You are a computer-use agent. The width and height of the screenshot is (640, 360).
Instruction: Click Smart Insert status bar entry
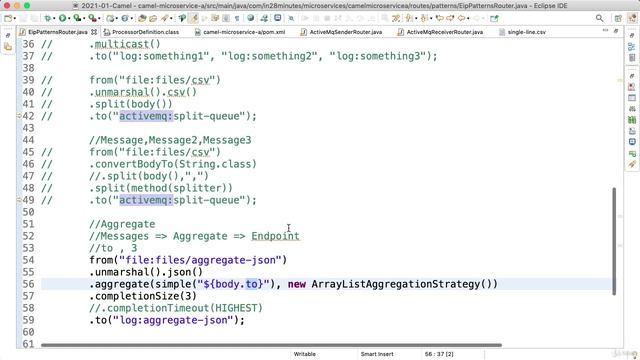377,354
